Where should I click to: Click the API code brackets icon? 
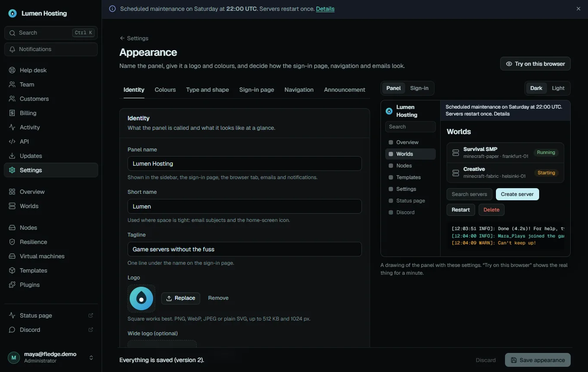pos(12,141)
